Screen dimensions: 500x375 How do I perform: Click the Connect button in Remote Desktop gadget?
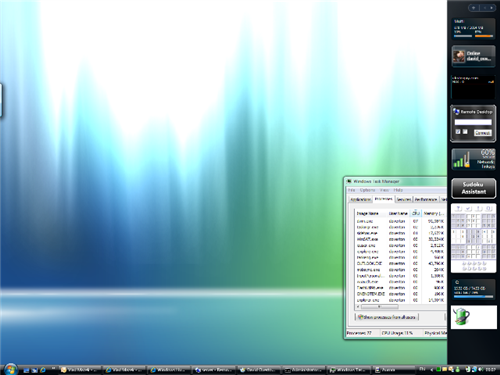coord(482,133)
